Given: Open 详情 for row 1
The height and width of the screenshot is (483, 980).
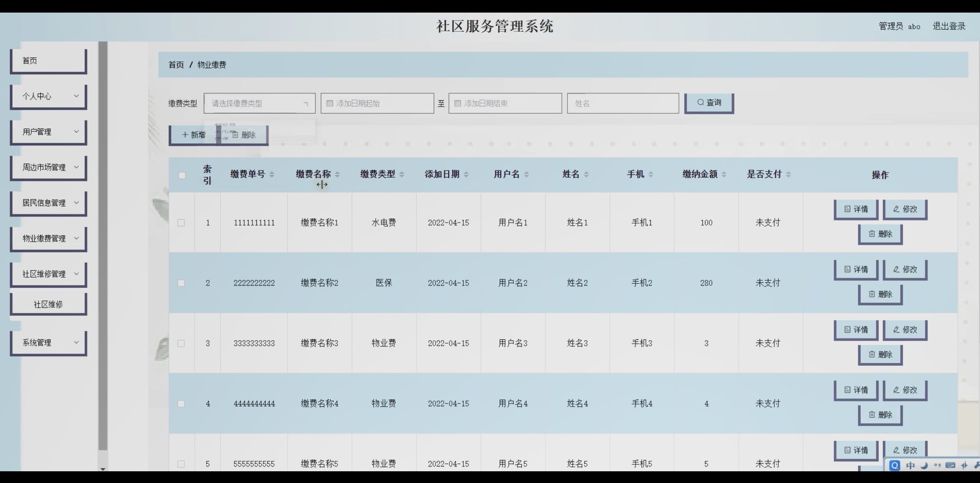Looking at the screenshot, I should (856, 209).
